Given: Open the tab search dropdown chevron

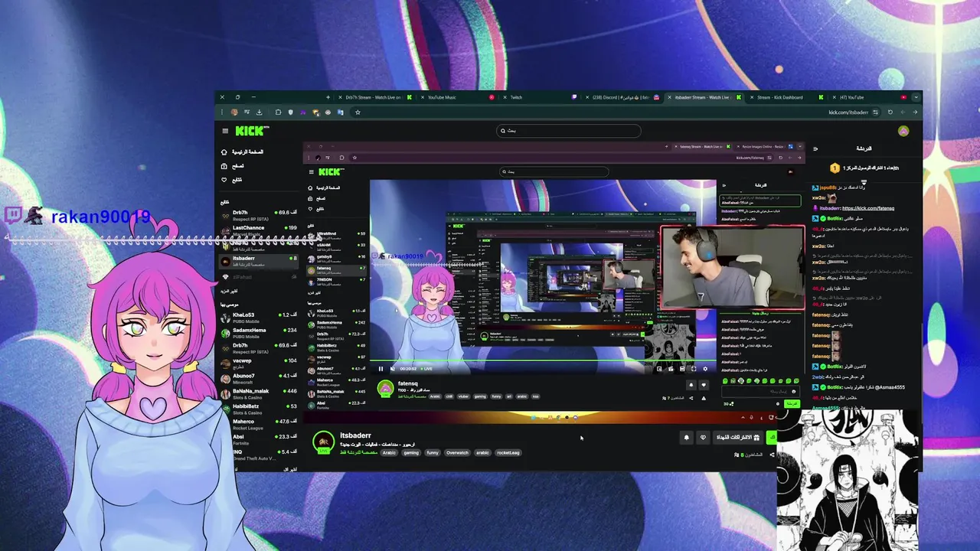Looking at the screenshot, I should click(x=916, y=97).
